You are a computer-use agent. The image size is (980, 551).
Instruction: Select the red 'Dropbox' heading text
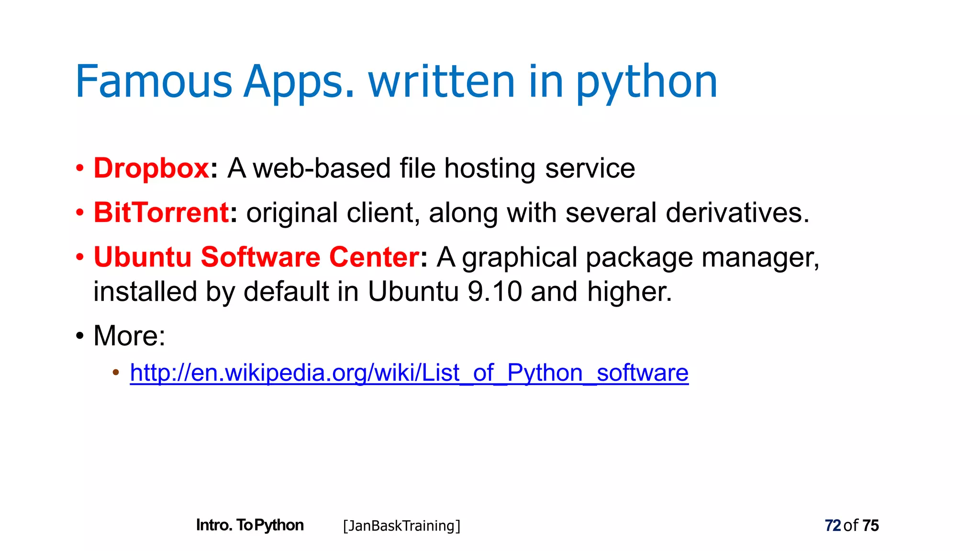[151, 168]
